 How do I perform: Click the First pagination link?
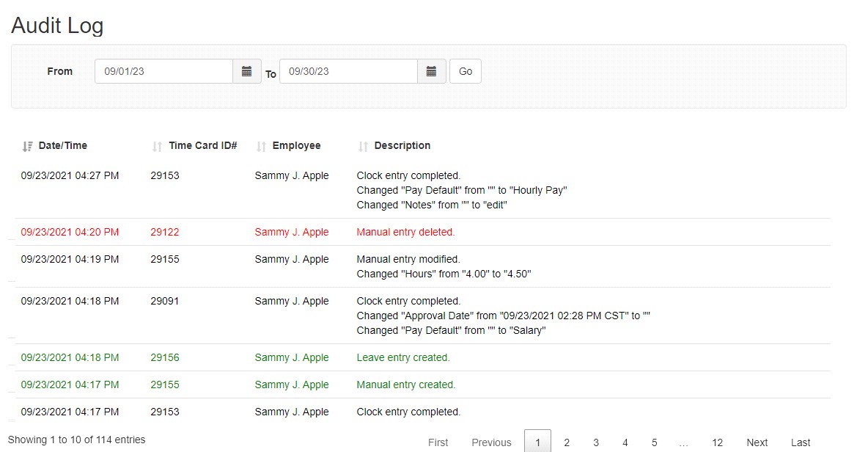click(438, 442)
